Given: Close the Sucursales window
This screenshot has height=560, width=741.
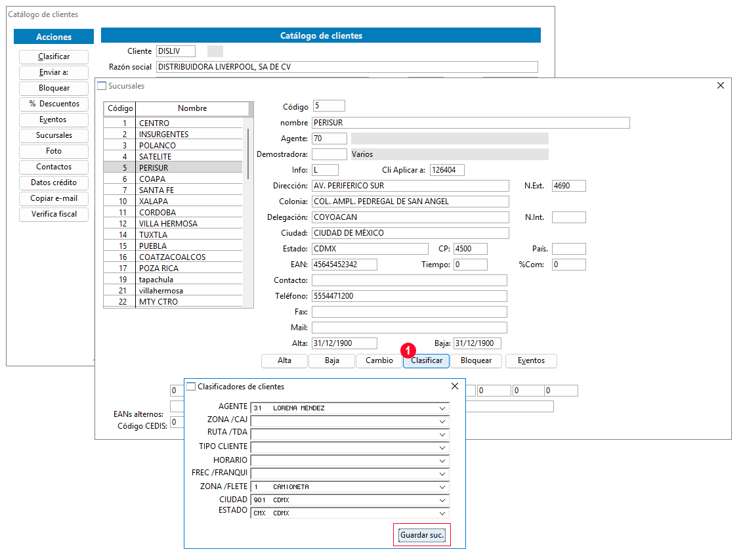Looking at the screenshot, I should 720,85.
